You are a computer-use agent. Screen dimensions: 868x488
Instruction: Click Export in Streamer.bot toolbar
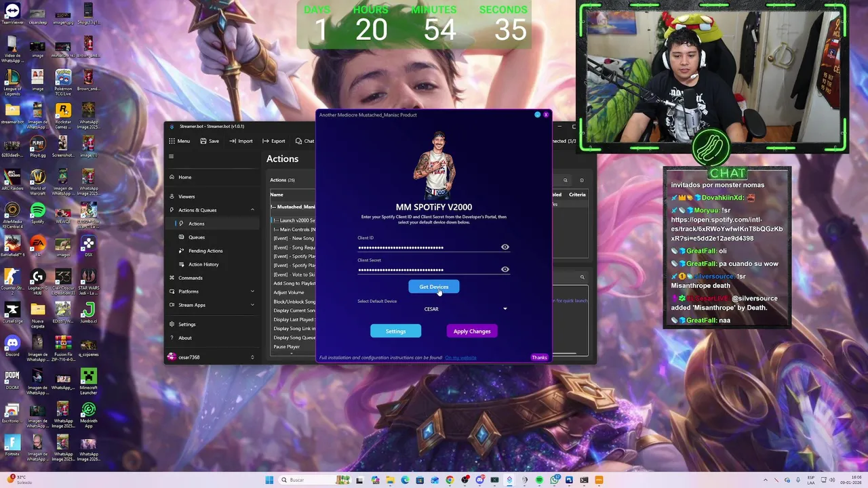tap(274, 141)
